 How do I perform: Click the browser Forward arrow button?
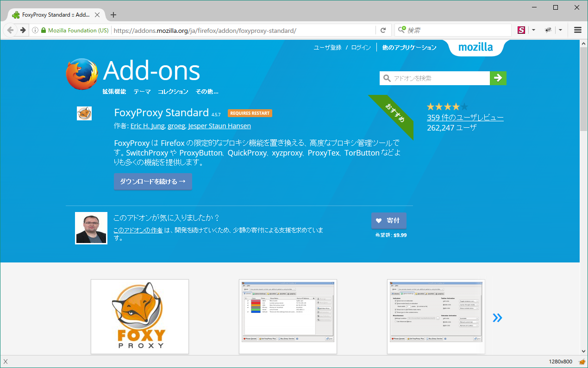pos(23,30)
